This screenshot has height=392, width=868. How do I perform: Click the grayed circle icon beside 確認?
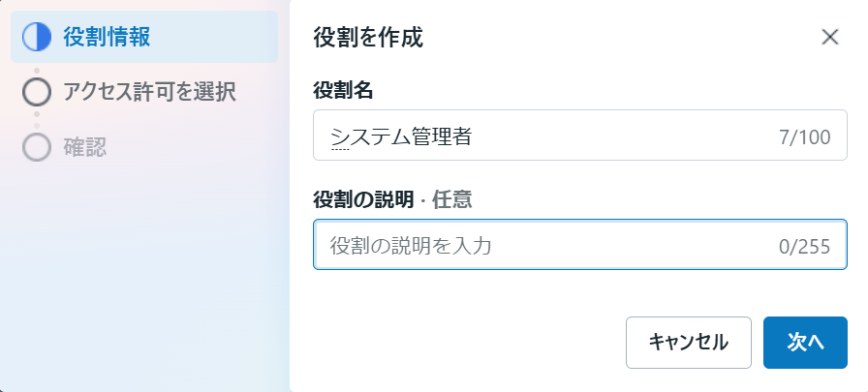(x=36, y=148)
